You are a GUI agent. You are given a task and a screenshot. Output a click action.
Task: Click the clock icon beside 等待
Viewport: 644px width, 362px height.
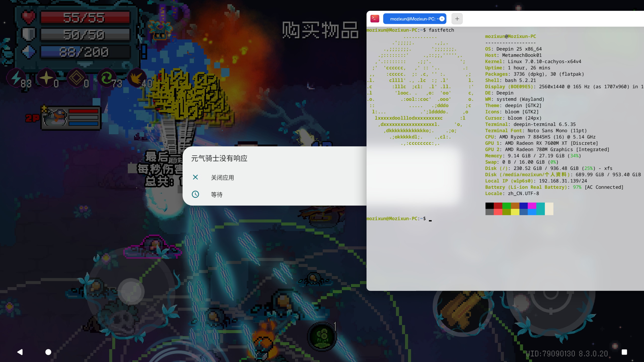pyautogui.click(x=195, y=194)
